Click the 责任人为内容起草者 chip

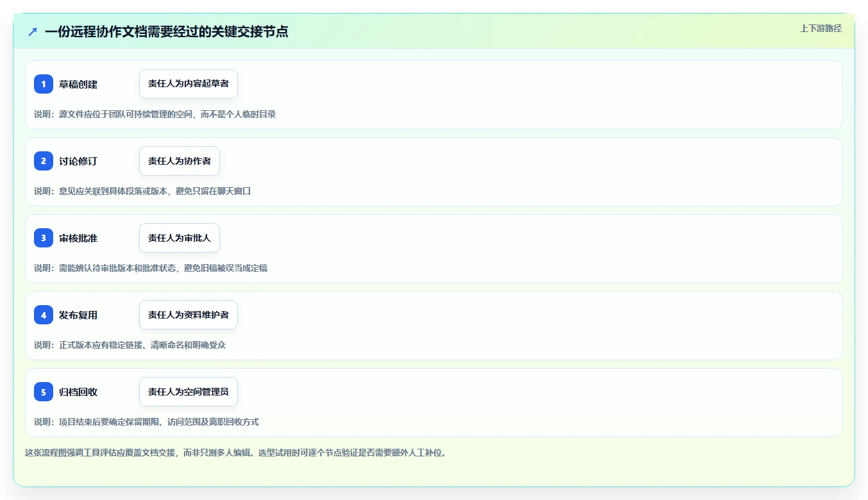[x=188, y=84]
